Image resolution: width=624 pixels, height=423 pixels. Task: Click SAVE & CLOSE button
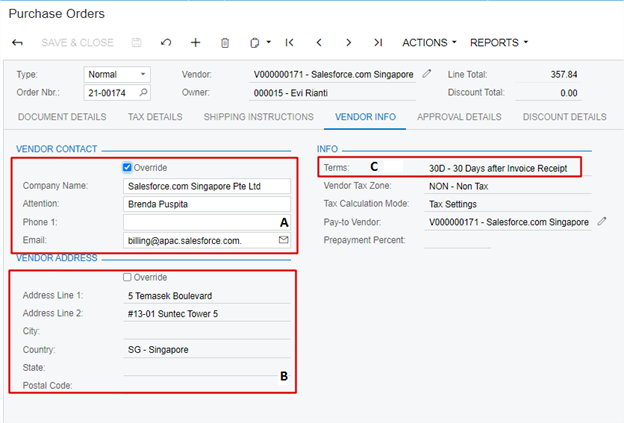pos(78,43)
